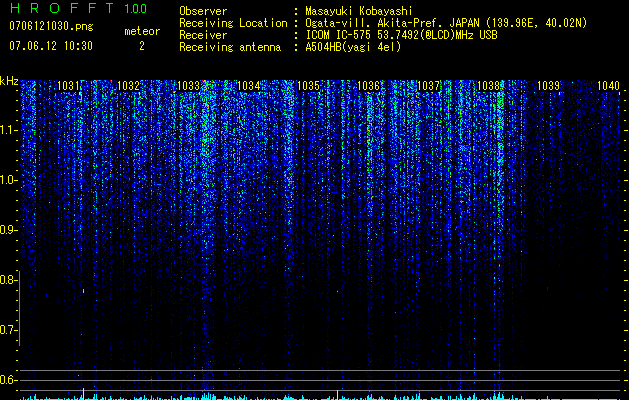Click the 1.0 kHz axis tick label

(9, 180)
